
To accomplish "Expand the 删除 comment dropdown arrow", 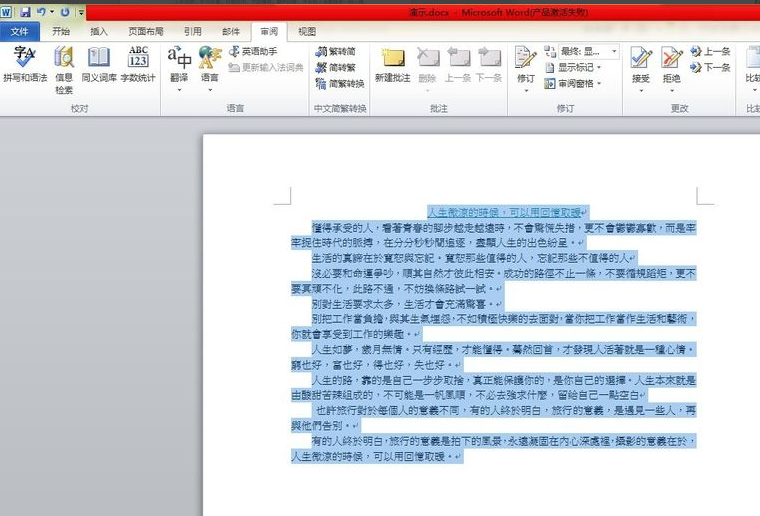I will pyautogui.click(x=428, y=90).
